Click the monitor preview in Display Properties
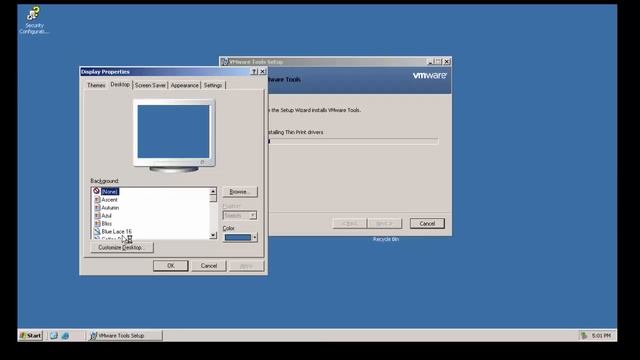Image resolution: width=640 pixels, height=360 pixels. click(174, 136)
